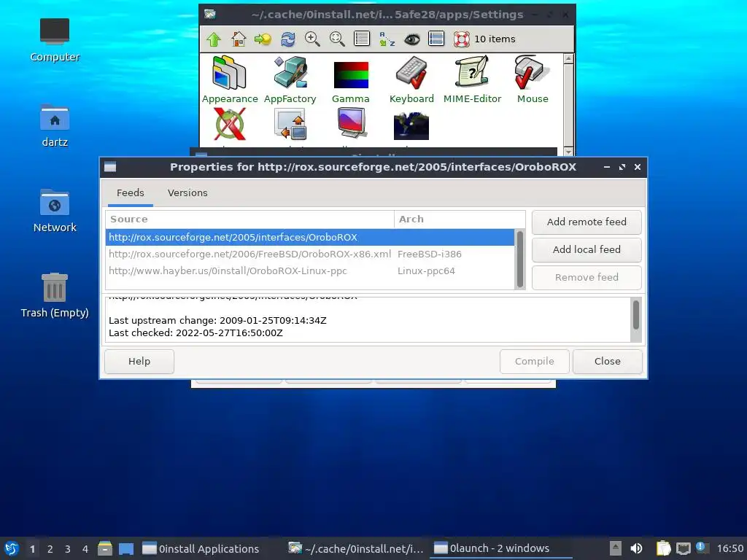The width and height of the screenshot is (747, 560).
Task: Click the Arch column header
Action: pyautogui.click(x=460, y=219)
